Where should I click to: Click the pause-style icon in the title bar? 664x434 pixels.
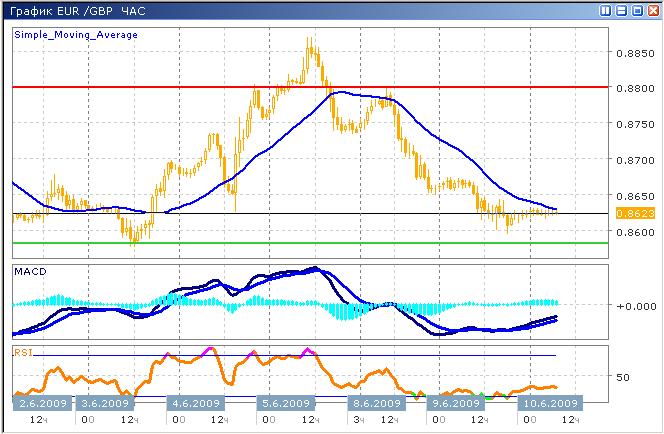607,10
